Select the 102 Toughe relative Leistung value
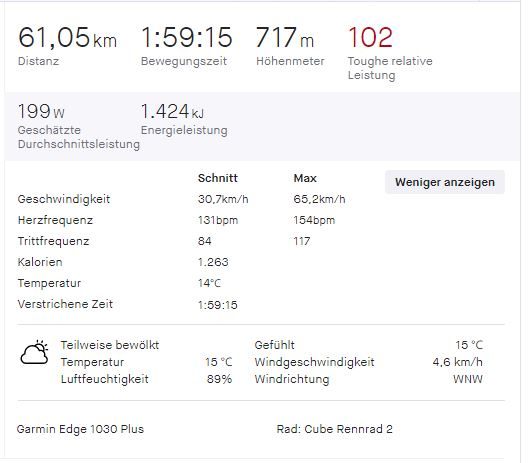528x463 pixels. pyautogui.click(x=370, y=37)
